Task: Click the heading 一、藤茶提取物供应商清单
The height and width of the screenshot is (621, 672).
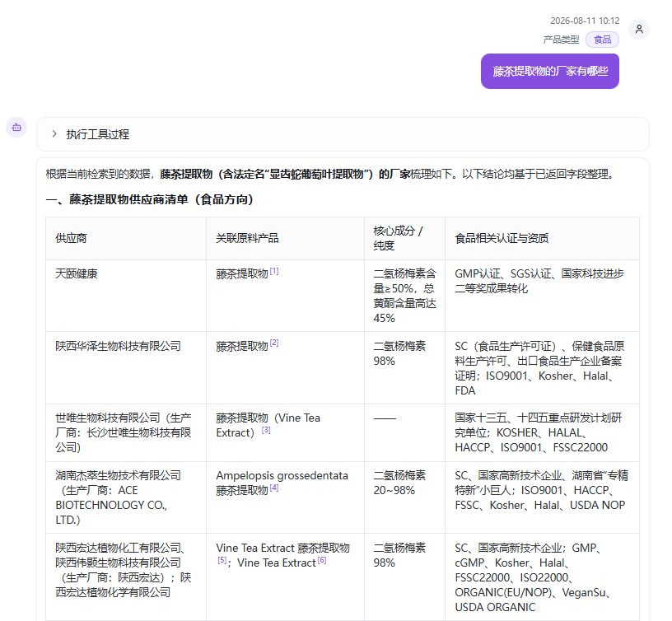Action: coord(150,199)
